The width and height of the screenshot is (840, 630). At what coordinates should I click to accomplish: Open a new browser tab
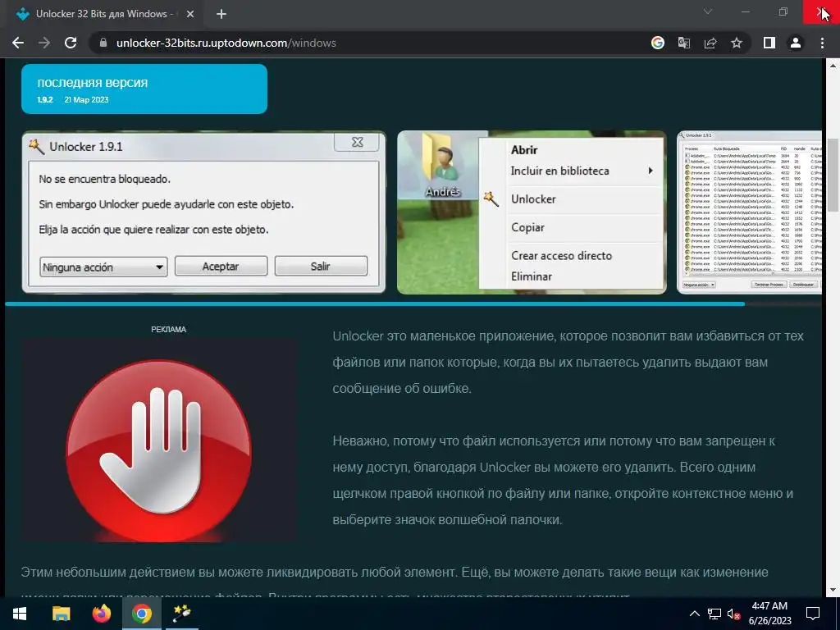(221, 14)
